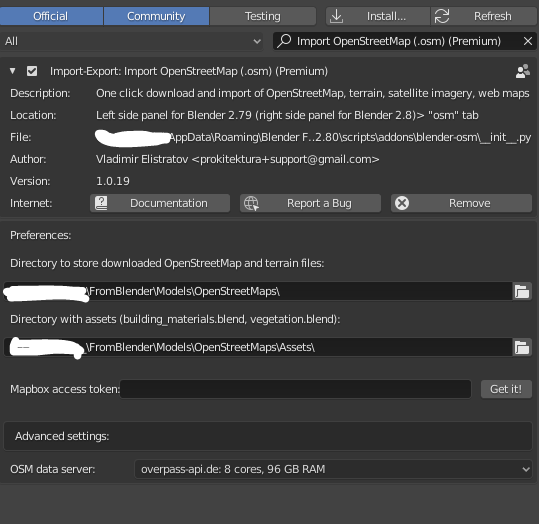
Task: Toggle the Official add-ons filter
Action: point(51,16)
